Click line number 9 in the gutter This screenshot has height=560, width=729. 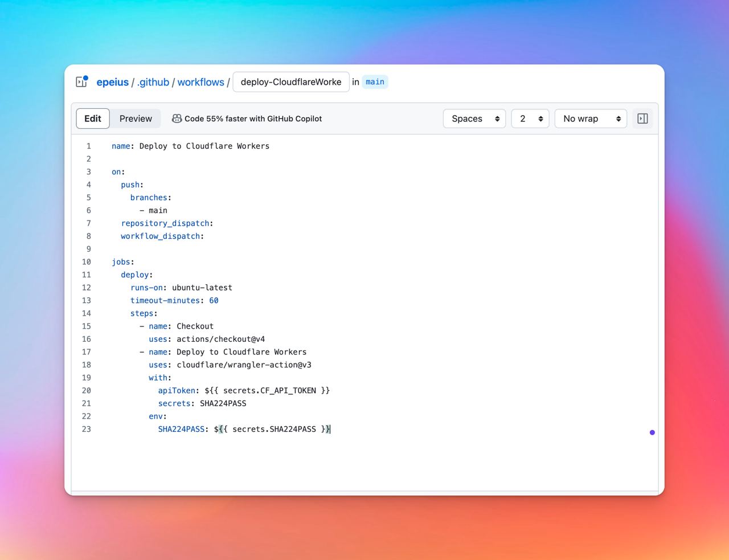click(88, 249)
